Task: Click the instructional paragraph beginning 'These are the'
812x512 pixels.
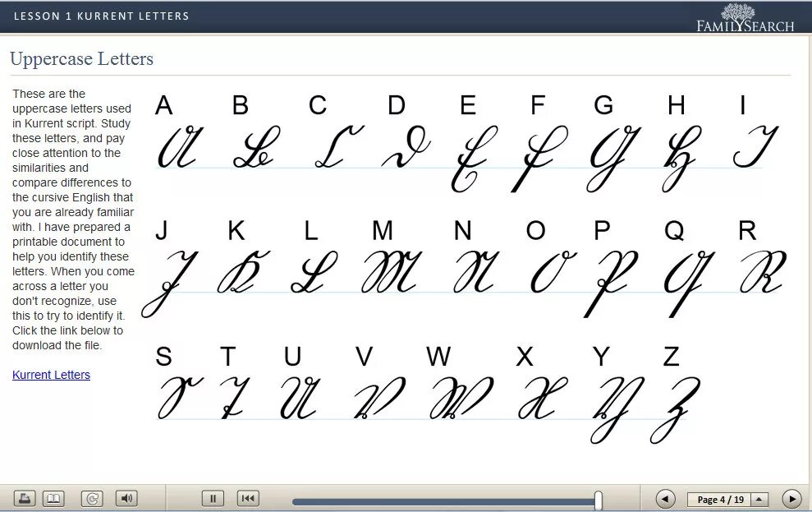Action: click(x=73, y=219)
